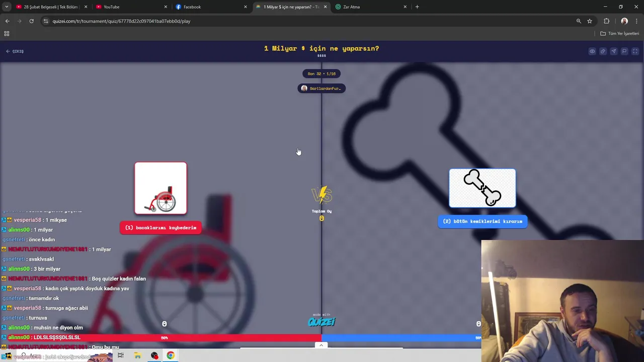The height and width of the screenshot is (362, 644).
Task: Switch to the Facebook browser tab
Action: pyautogui.click(x=211, y=7)
